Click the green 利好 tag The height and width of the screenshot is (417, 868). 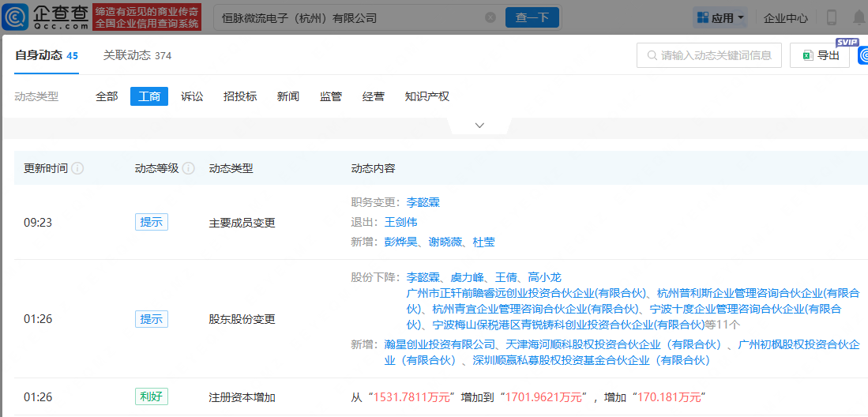[x=152, y=396]
